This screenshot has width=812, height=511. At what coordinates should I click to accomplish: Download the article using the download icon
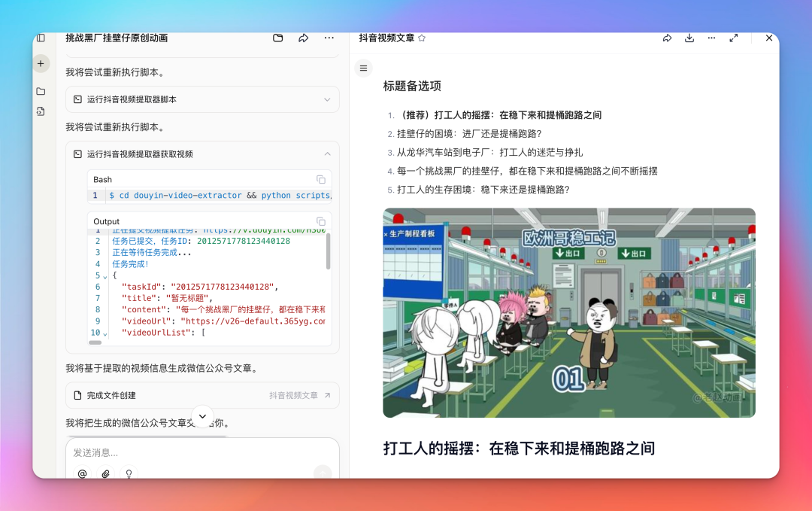pyautogui.click(x=689, y=37)
